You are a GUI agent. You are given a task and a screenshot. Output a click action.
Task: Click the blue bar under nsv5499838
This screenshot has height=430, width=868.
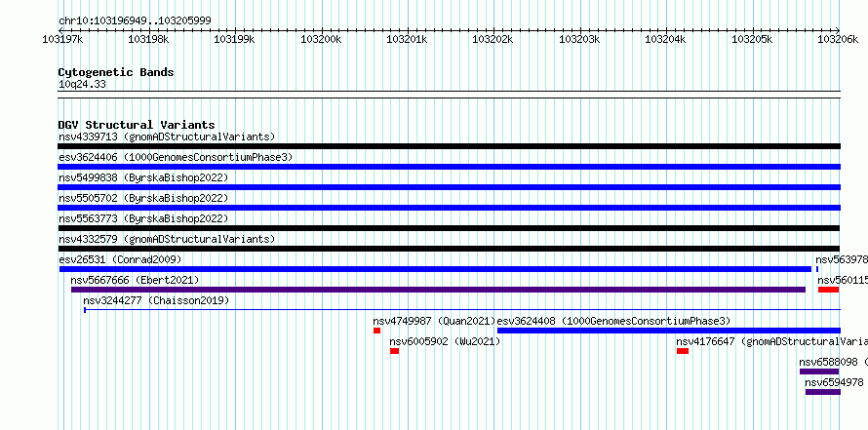coord(449,187)
